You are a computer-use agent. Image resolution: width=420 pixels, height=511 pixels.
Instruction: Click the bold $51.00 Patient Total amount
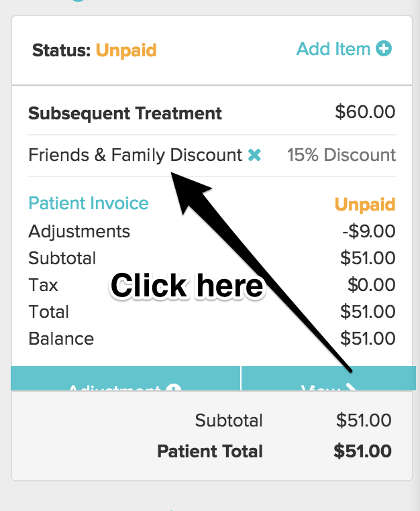tap(362, 451)
